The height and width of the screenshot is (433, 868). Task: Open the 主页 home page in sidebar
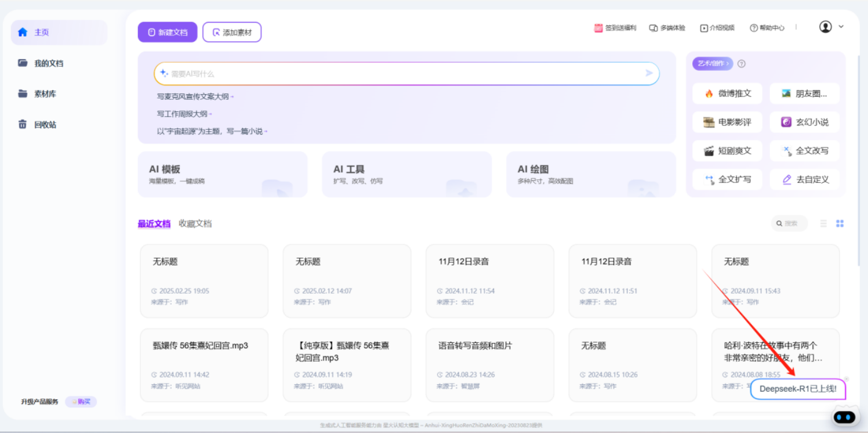[x=59, y=33]
